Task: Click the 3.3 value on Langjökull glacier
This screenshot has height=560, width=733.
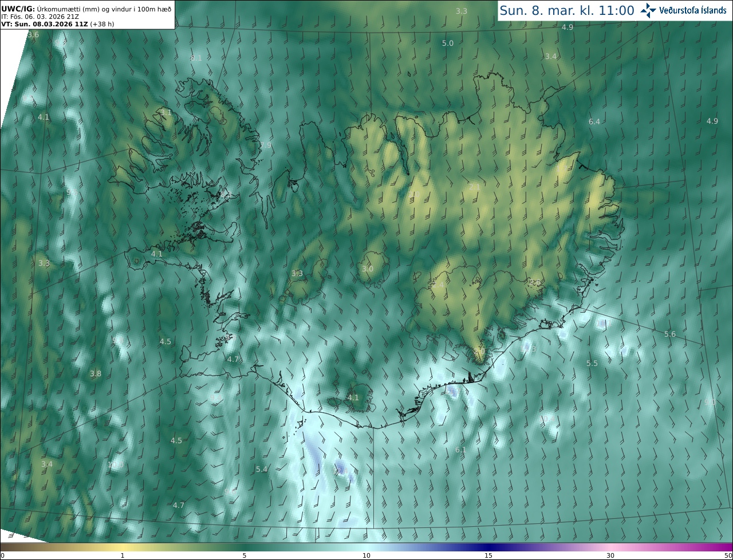Action: 297,274
